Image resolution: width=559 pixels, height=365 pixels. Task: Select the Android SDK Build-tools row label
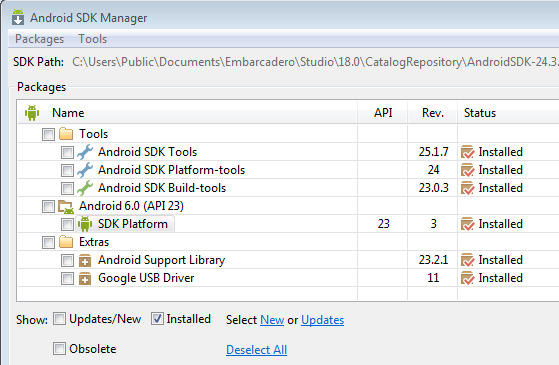pos(162,188)
